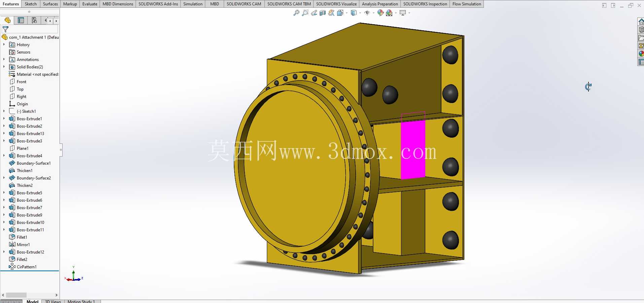Viewport: 644px width, 303px height.
Task: Open the View Orientation dropdown arrow
Action: tap(347, 13)
